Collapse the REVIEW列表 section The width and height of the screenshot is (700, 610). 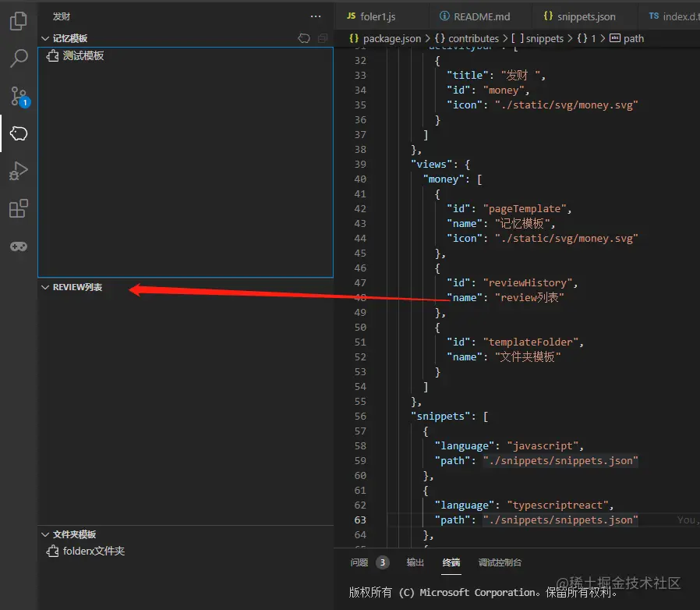pyautogui.click(x=45, y=287)
